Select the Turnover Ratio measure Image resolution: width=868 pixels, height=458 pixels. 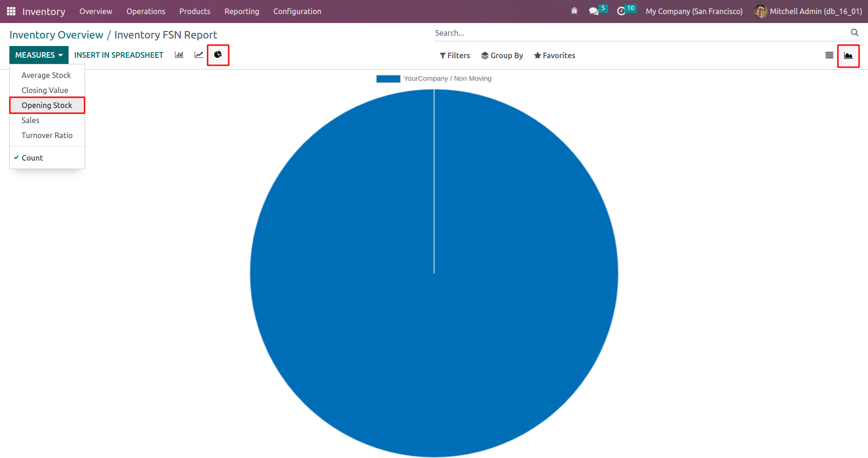(47, 135)
